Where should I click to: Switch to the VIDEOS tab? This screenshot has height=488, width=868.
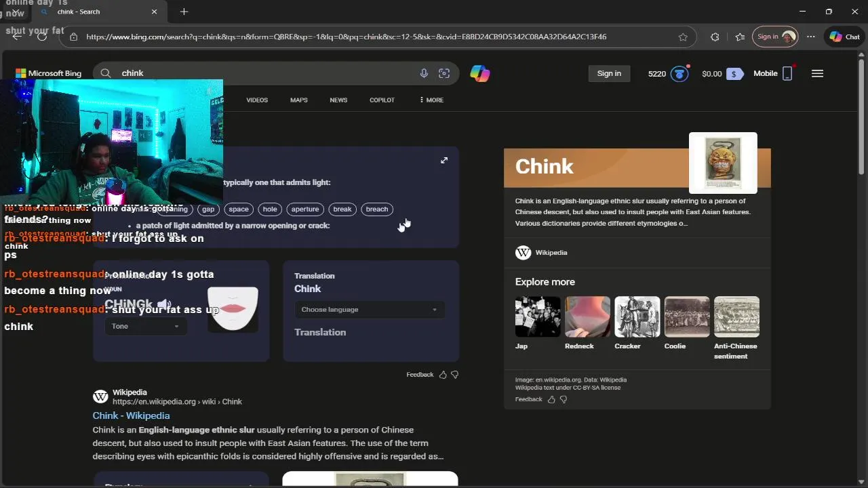tap(257, 100)
